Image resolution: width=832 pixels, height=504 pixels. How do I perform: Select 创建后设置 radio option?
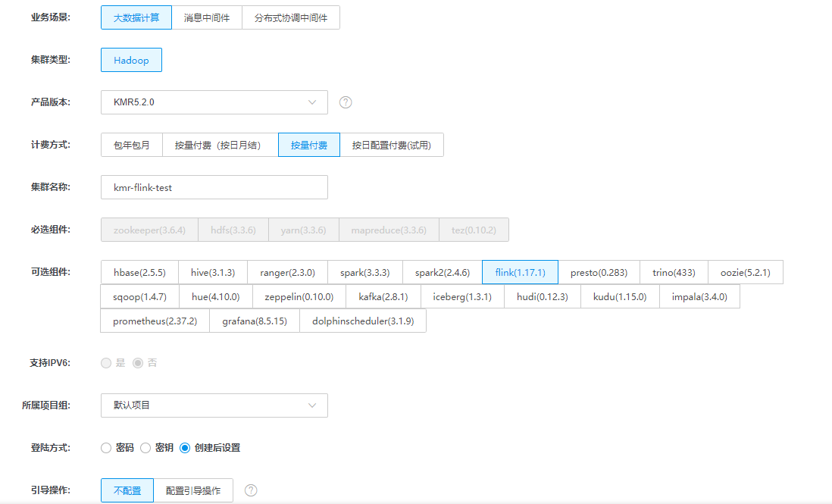185,448
